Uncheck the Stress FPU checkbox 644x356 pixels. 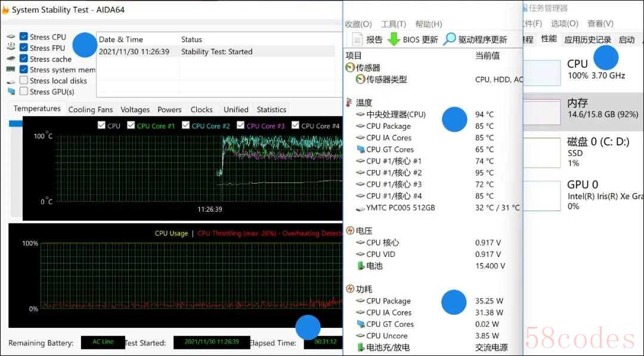point(24,48)
